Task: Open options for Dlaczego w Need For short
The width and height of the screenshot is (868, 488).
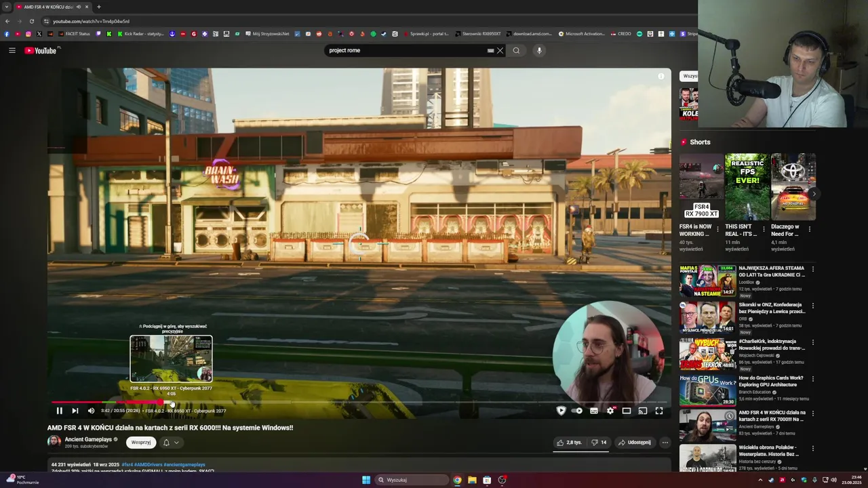Action: [810, 229]
